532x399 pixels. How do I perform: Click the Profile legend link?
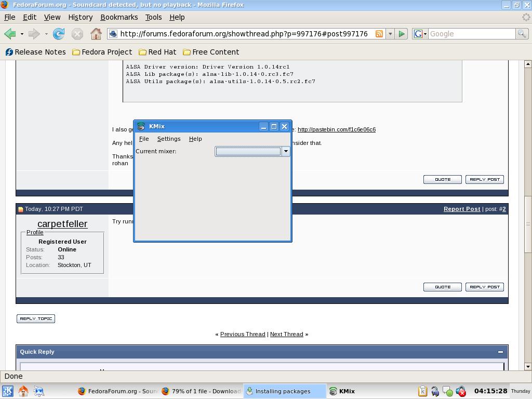35,232
